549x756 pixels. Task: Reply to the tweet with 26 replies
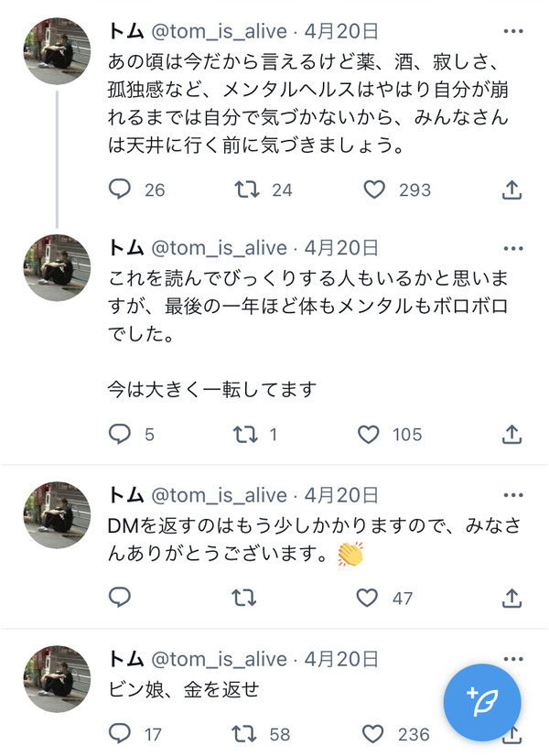(120, 189)
